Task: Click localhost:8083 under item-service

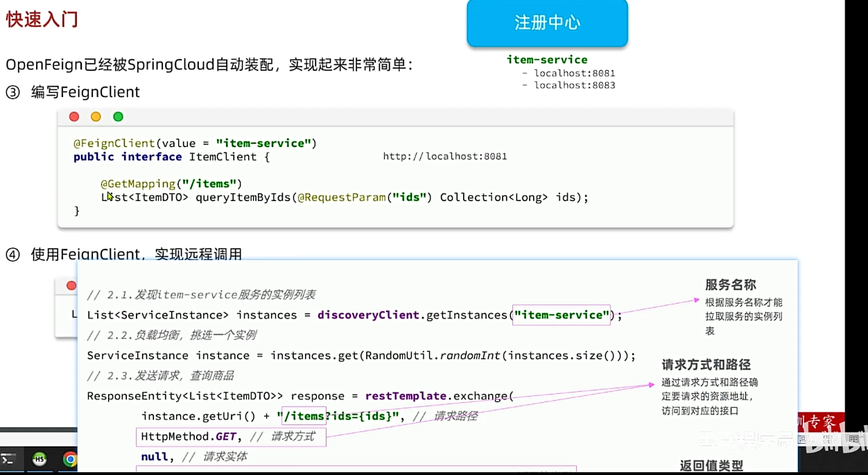Action: (574, 85)
